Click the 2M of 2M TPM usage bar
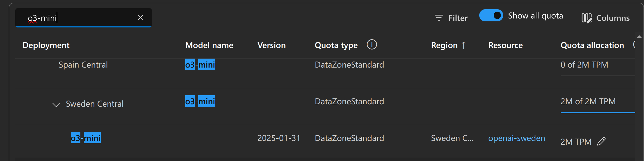 (598, 112)
